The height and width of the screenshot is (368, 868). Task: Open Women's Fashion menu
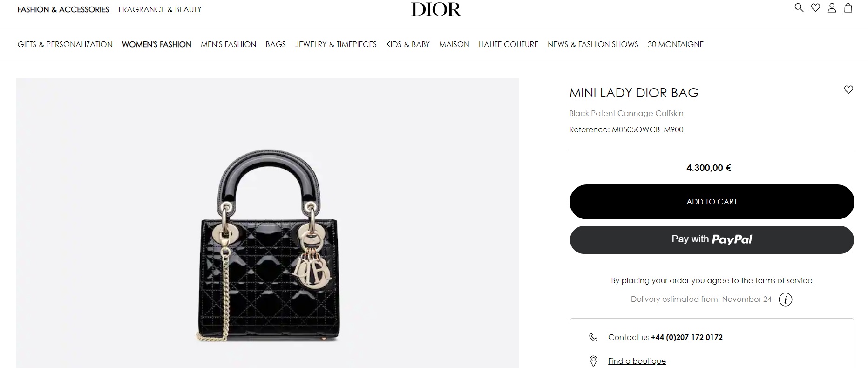156,44
